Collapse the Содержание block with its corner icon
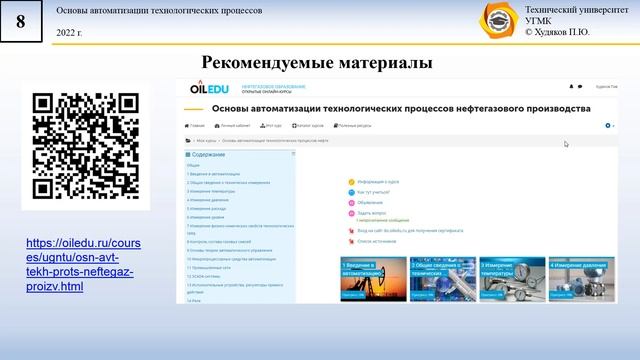 293,154
